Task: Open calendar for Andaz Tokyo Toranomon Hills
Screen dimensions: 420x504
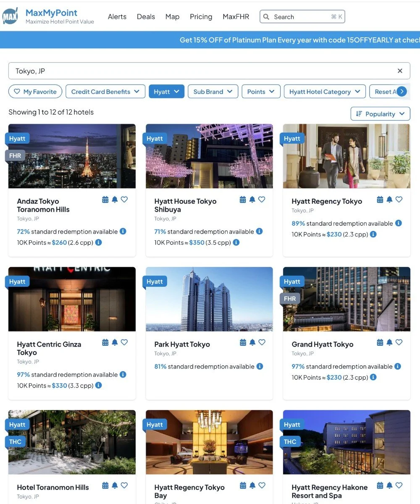Action: coord(105,199)
